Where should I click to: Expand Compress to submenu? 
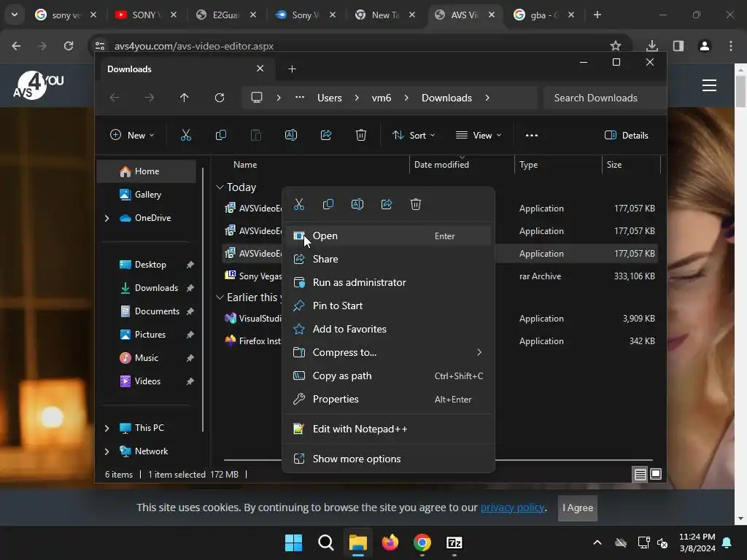[479, 352]
